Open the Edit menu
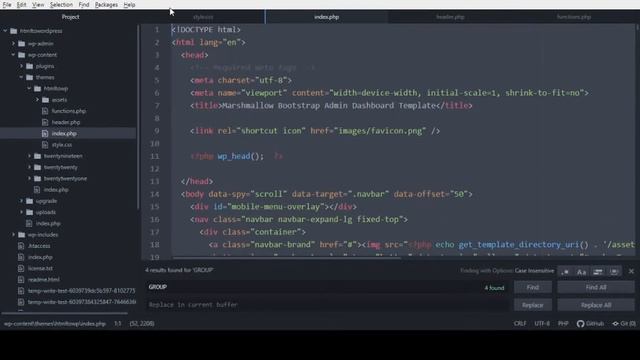 coord(22,5)
